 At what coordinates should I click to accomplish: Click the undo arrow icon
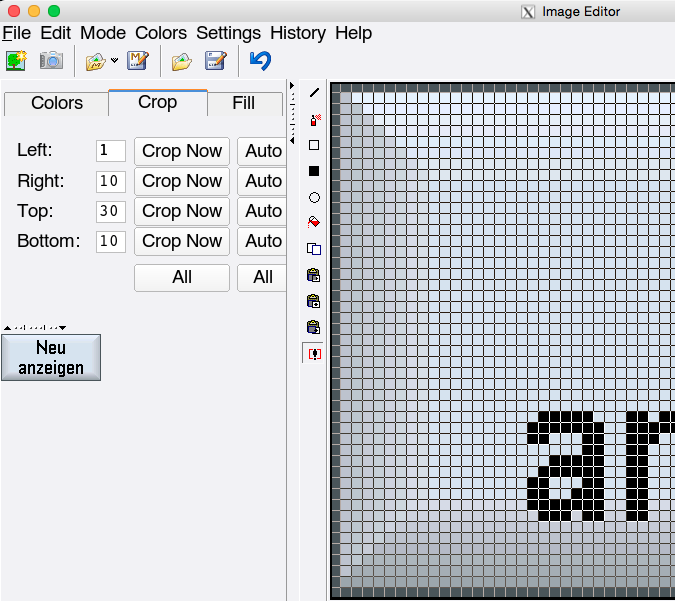click(260, 61)
